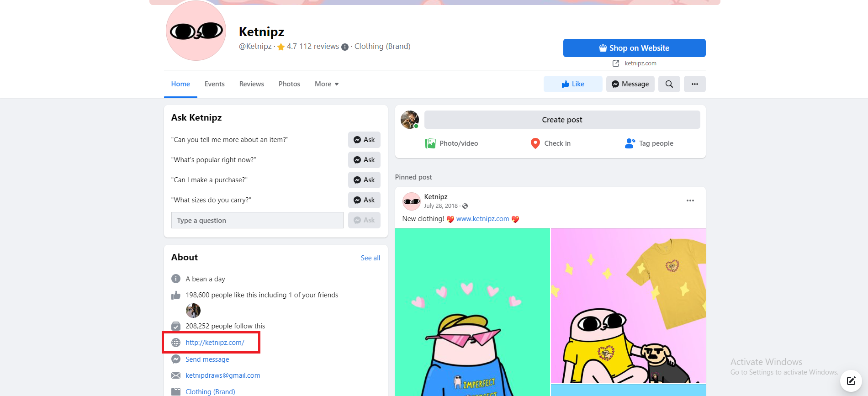The width and height of the screenshot is (868, 396).
Task: Open the yellow t-shirt post image
Action: click(628, 306)
